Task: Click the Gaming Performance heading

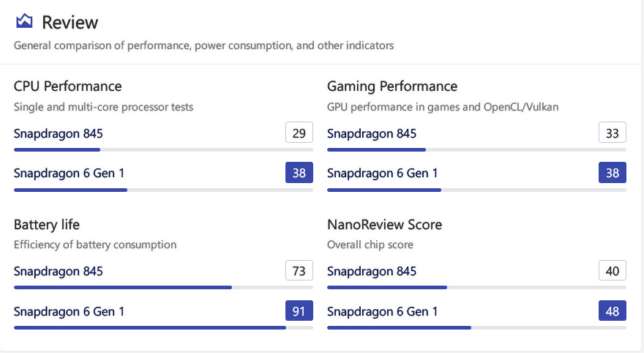Action: (x=392, y=86)
